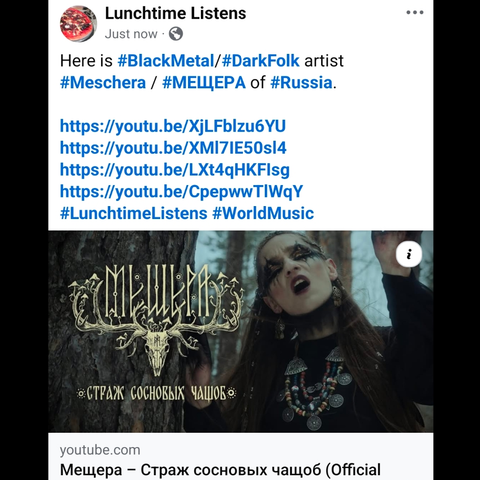Image resolution: width=480 pixels, height=480 pixels.
Task: Click the #WorldMusic hashtag
Action: (263, 213)
